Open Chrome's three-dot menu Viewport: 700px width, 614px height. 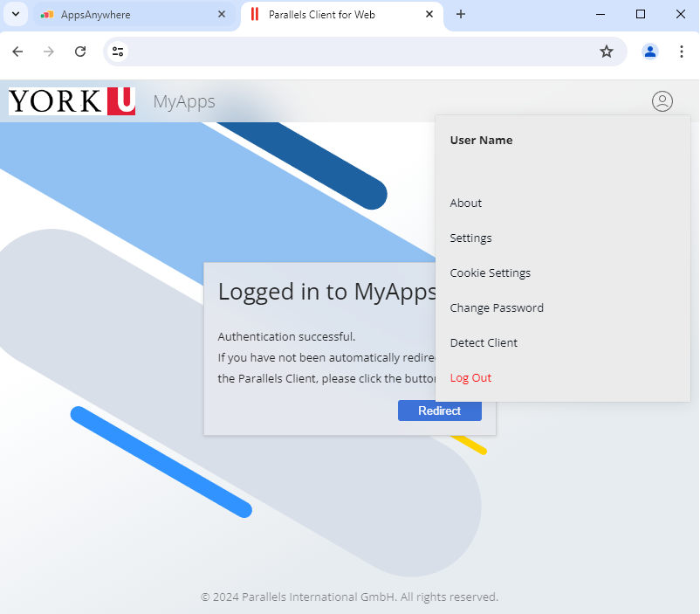682,52
